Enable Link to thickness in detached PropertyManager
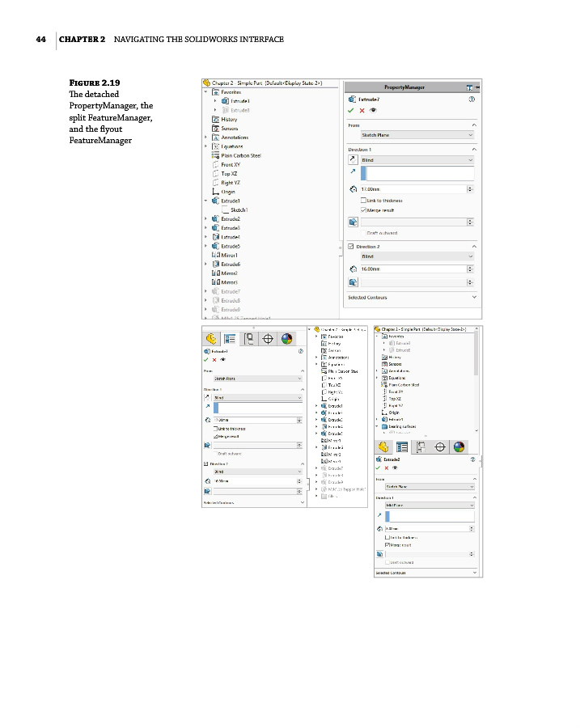 click(363, 201)
